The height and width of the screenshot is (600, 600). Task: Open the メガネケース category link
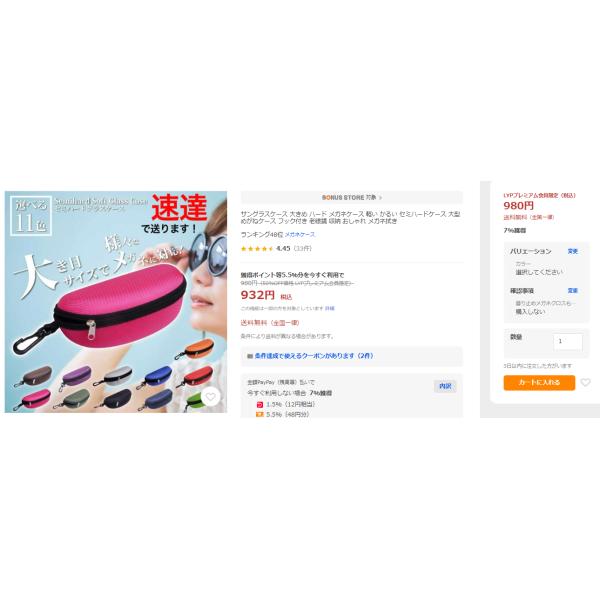click(x=300, y=235)
